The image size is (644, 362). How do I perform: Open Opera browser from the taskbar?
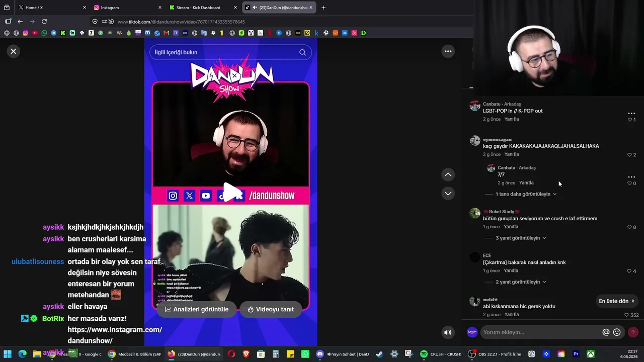point(231,354)
